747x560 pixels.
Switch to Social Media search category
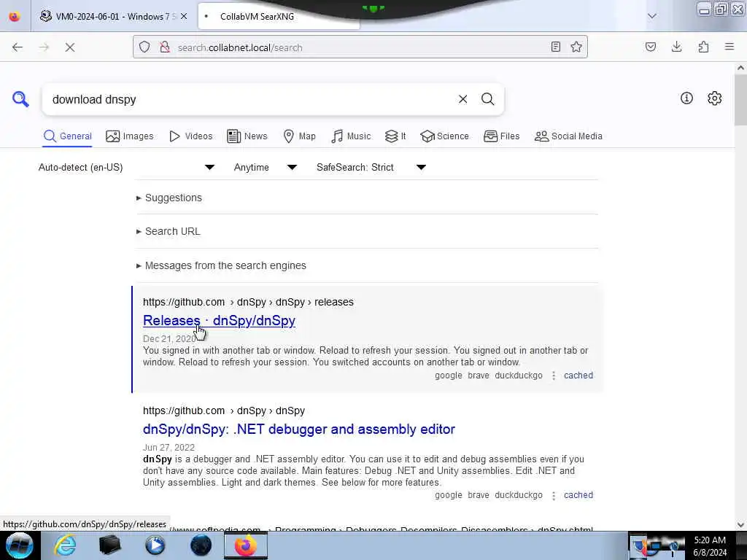tap(568, 136)
